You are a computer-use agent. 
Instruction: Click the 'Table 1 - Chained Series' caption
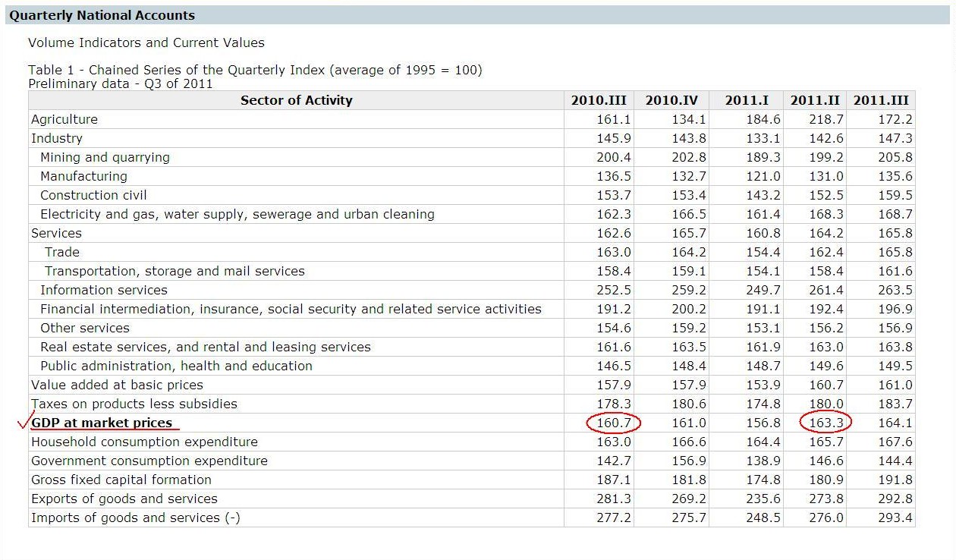(255, 70)
